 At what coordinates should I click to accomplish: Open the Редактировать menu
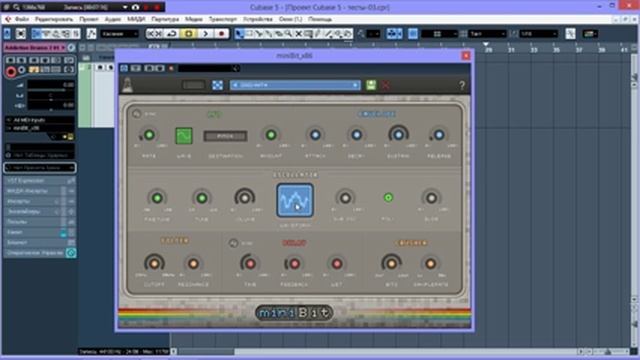coord(54,19)
